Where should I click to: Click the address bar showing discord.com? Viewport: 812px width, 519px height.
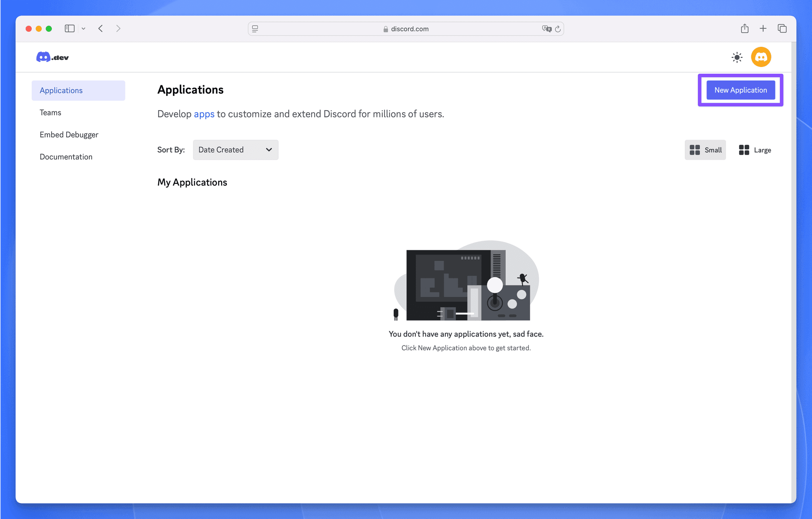[x=406, y=29]
